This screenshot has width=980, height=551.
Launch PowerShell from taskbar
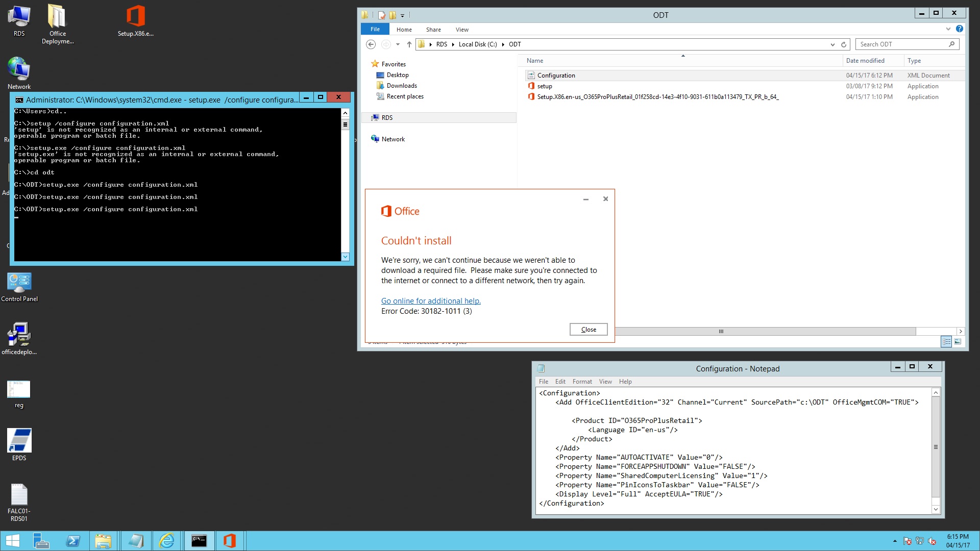73,541
